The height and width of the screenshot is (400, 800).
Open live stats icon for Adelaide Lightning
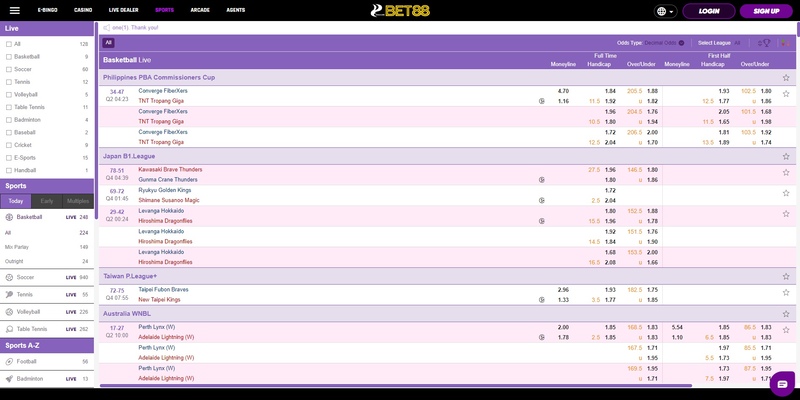click(542, 337)
